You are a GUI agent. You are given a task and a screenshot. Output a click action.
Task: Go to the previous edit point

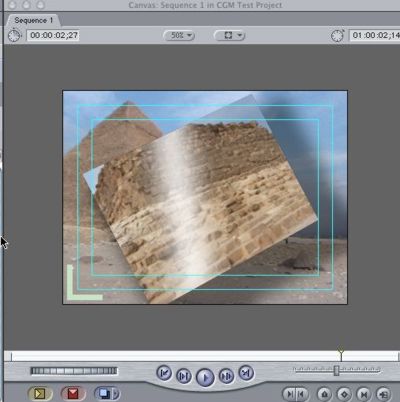[164, 373]
